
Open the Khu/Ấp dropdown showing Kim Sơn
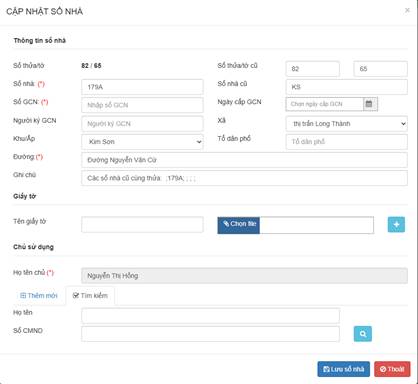click(x=142, y=142)
